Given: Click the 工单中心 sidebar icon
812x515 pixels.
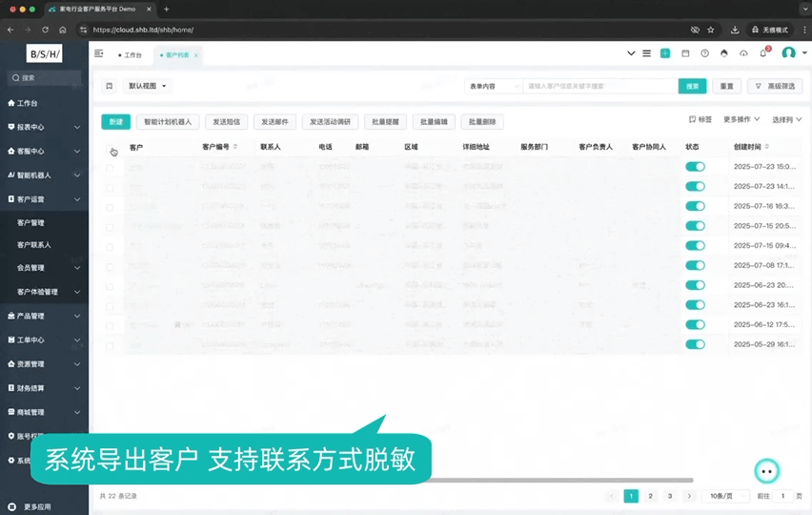Looking at the screenshot, I should coord(11,340).
